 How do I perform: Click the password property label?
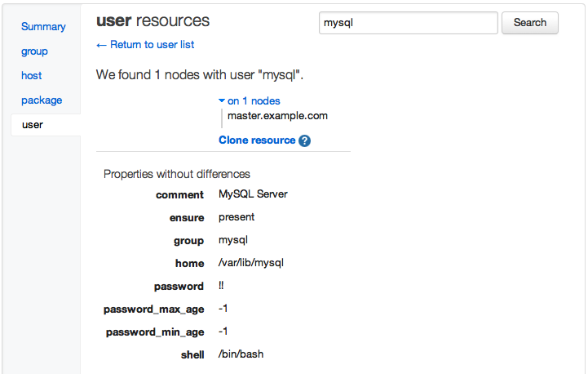[x=179, y=287]
